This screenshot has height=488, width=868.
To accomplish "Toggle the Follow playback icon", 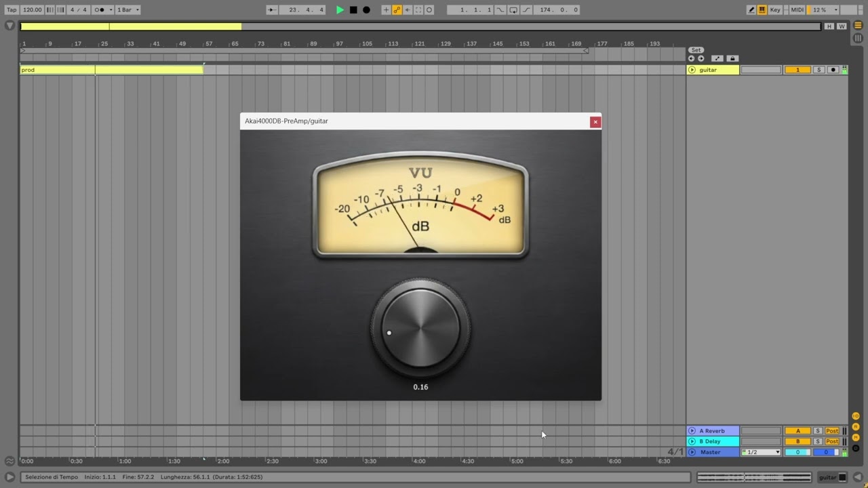I will click(271, 9).
